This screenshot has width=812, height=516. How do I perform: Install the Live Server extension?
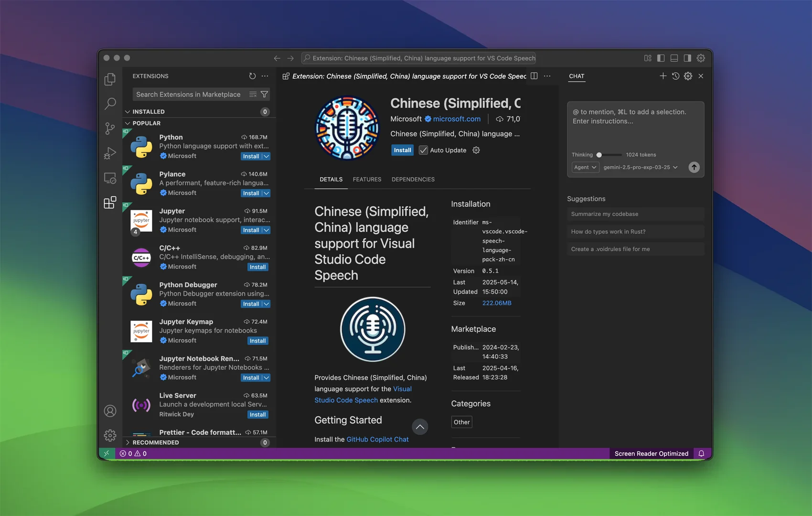coord(258,415)
